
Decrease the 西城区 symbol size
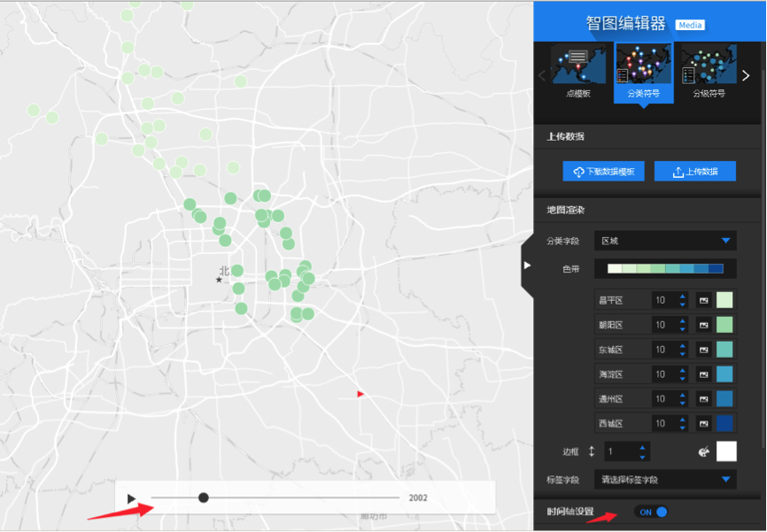tap(682, 428)
